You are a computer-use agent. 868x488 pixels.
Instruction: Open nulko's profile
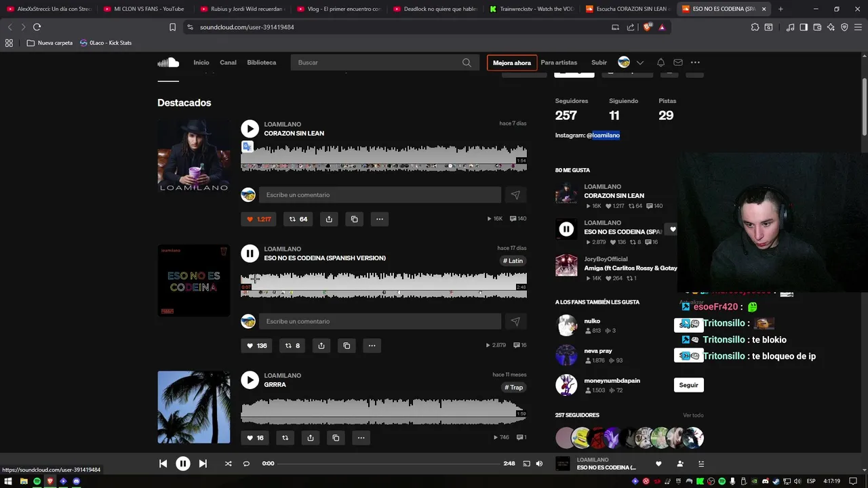point(592,321)
